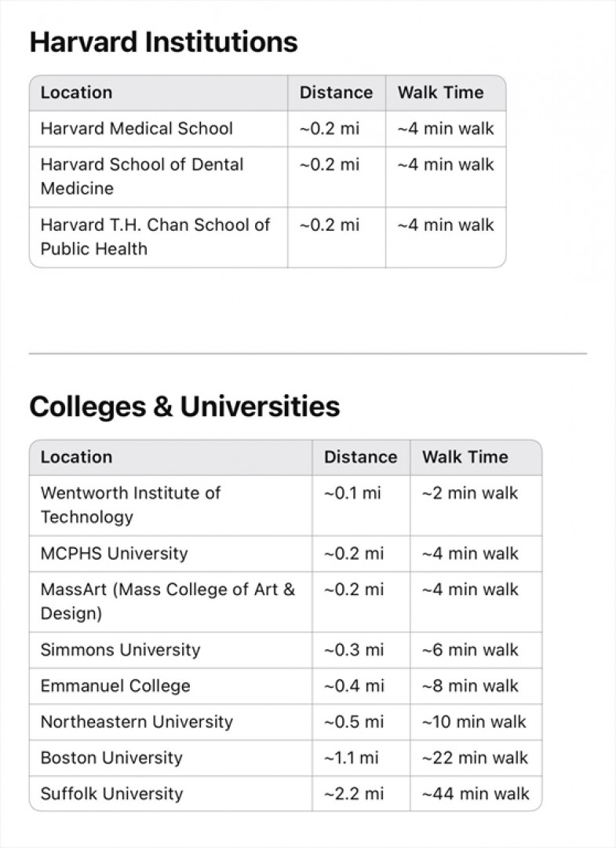Viewport: 616px width, 848px height.
Task: Select the Harvard Medical School row
Action: coord(268,129)
